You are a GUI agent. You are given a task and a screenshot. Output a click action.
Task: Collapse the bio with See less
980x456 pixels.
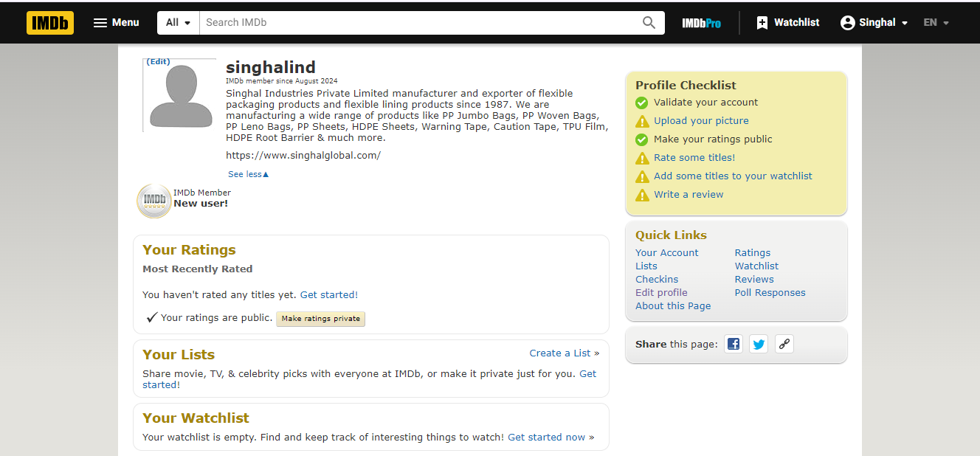coord(249,174)
